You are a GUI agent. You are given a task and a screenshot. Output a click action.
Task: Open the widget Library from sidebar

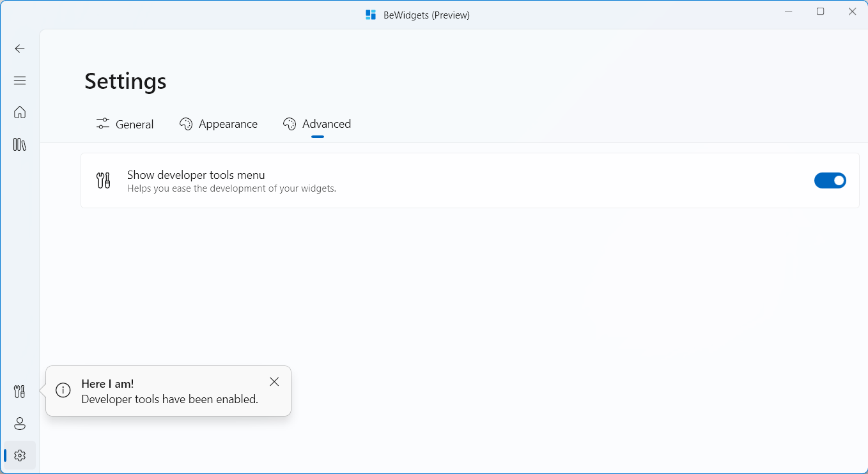pyautogui.click(x=20, y=144)
